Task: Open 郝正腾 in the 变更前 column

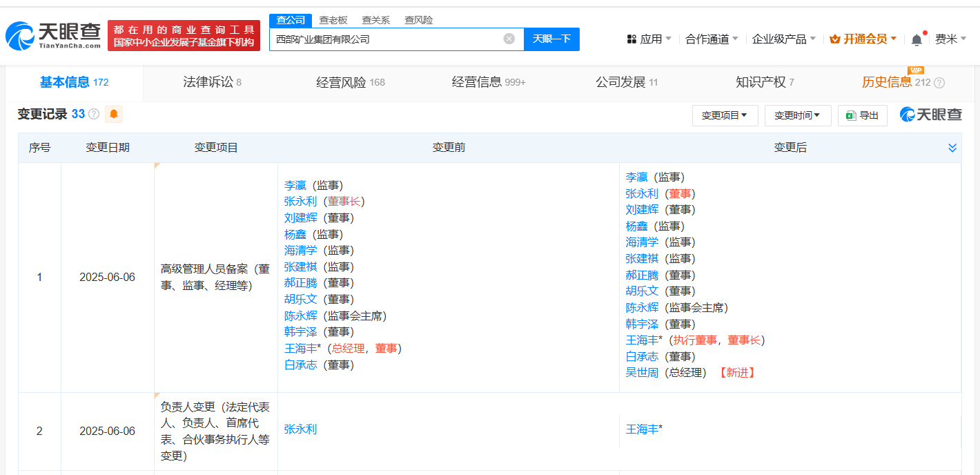Action: 301,282
